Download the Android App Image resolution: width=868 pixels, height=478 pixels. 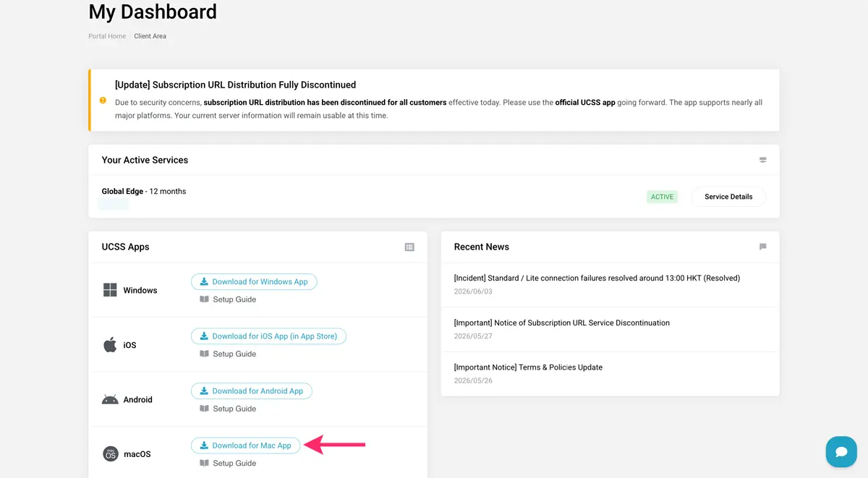click(252, 391)
